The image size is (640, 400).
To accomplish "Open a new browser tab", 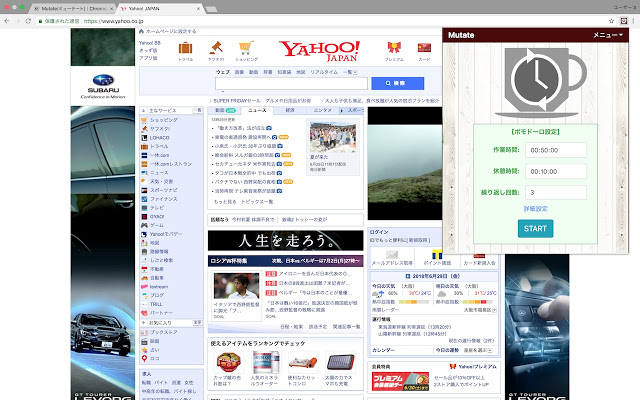I will (211, 9).
